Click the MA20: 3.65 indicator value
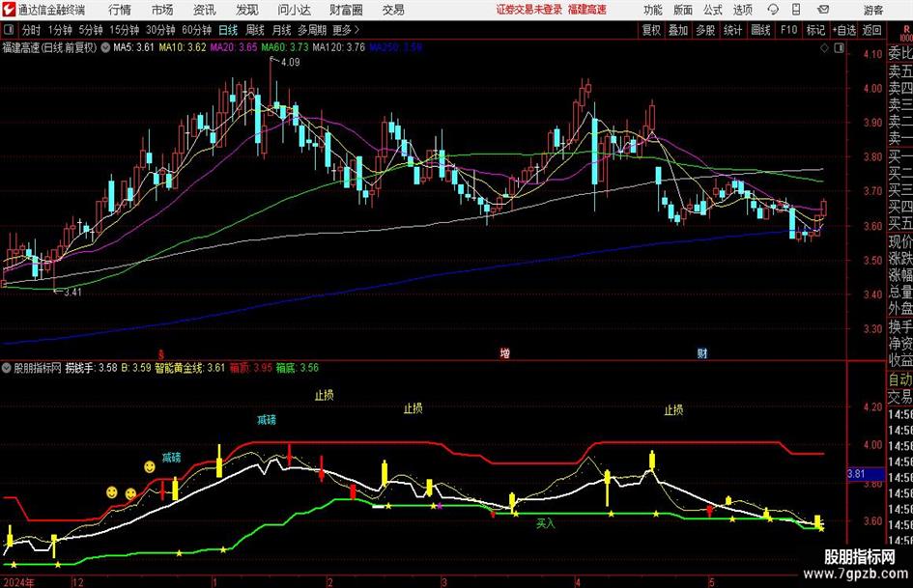 234,47
